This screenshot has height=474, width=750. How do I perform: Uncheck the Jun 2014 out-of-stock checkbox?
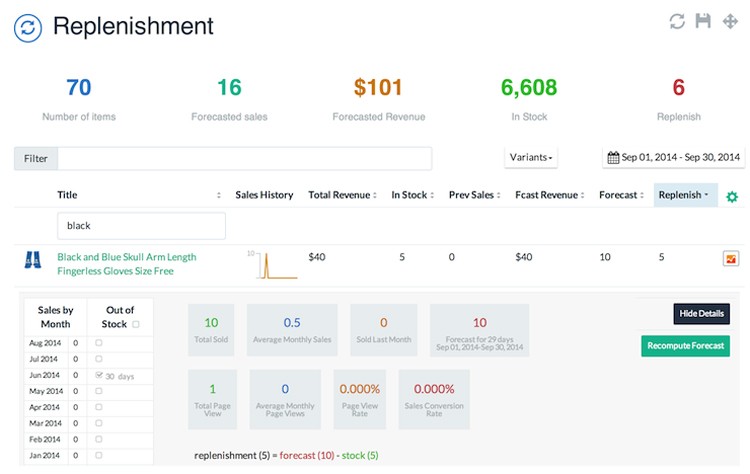[98, 375]
